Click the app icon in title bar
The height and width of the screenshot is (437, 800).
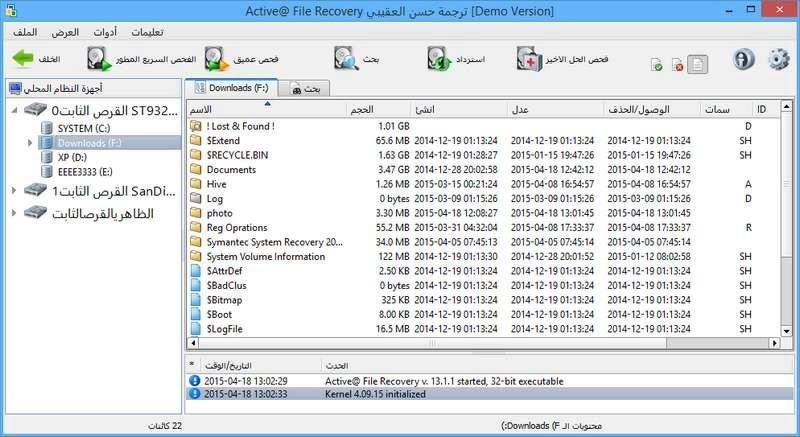click(11, 10)
